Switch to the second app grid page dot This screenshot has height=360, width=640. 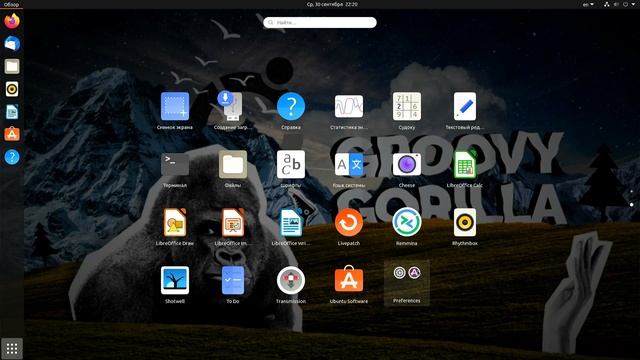(631, 204)
